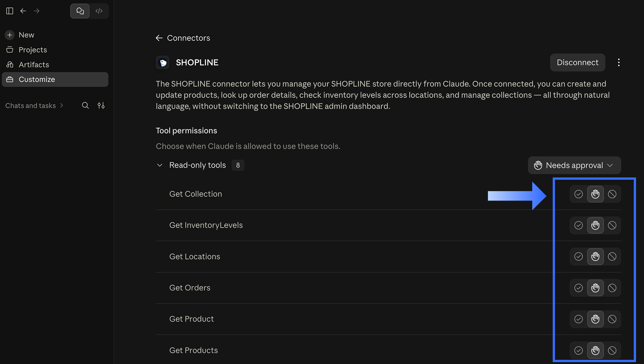Click the Get Product tool name
The image size is (644, 364).
pyautogui.click(x=192, y=319)
